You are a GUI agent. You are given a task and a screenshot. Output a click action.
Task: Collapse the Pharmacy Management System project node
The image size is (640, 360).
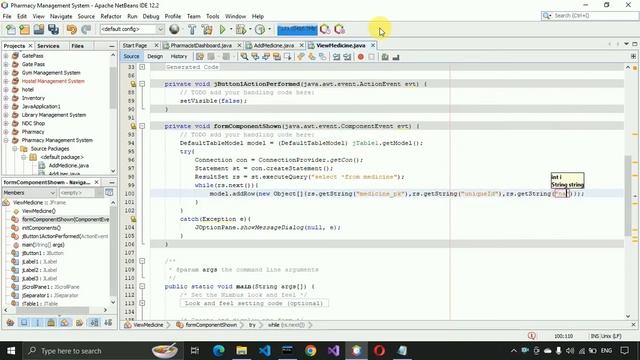point(6,140)
